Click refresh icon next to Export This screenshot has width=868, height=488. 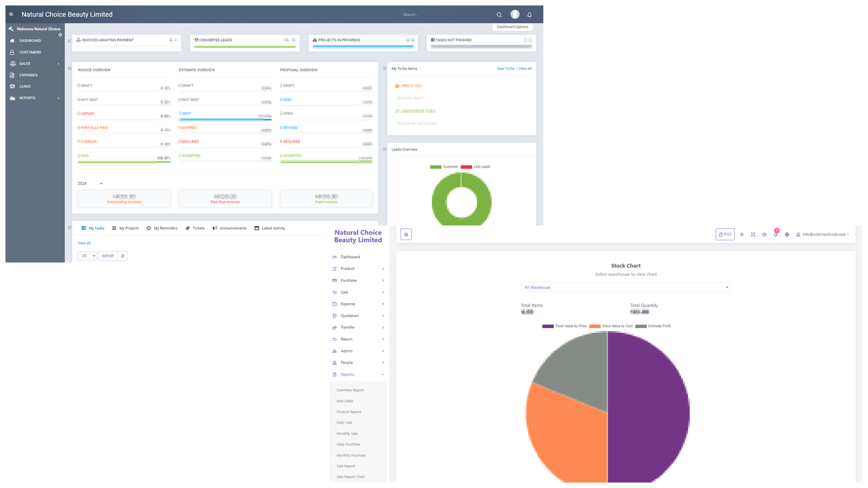pos(123,256)
